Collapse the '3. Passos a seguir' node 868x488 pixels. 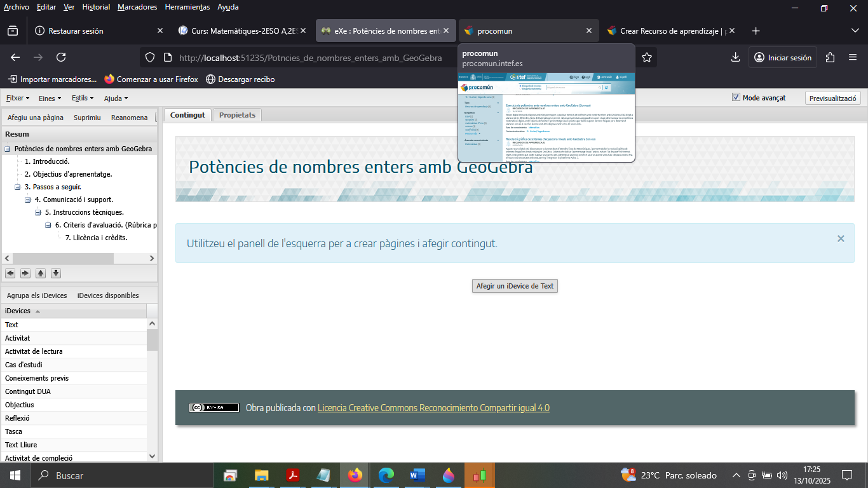click(18, 187)
